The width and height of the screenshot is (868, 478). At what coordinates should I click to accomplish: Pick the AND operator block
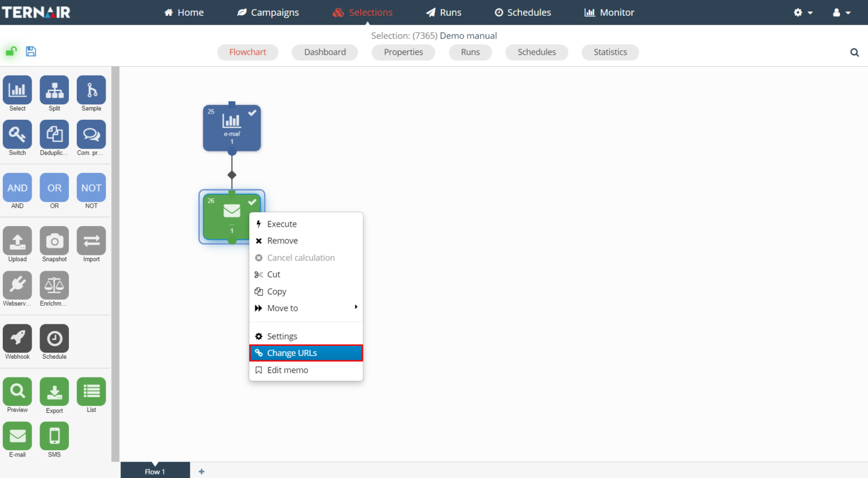pyautogui.click(x=18, y=188)
